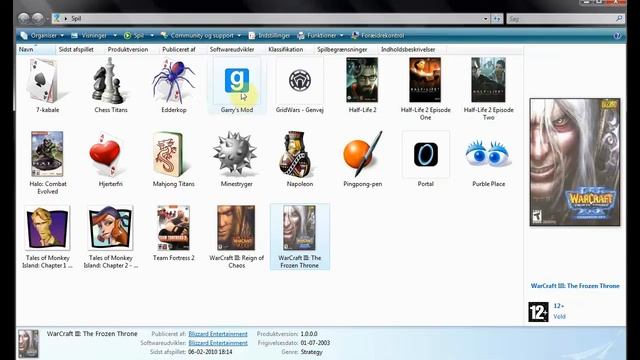Select the Team Fortress 2 cover
Image resolution: width=640 pixels, height=360 pixels.
coord(173,228)
